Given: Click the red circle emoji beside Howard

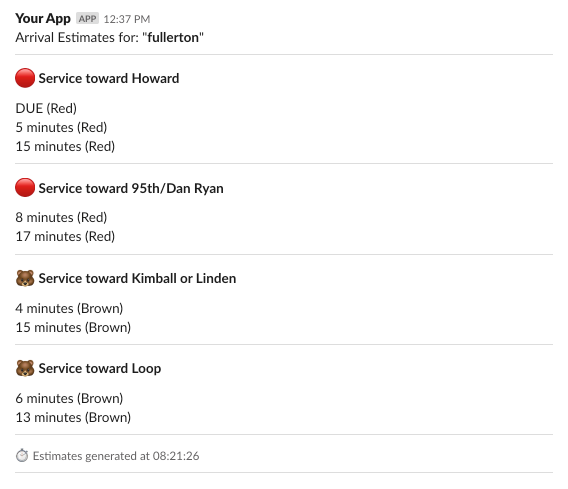Looking at the screenshot, I should pos(25,78).
